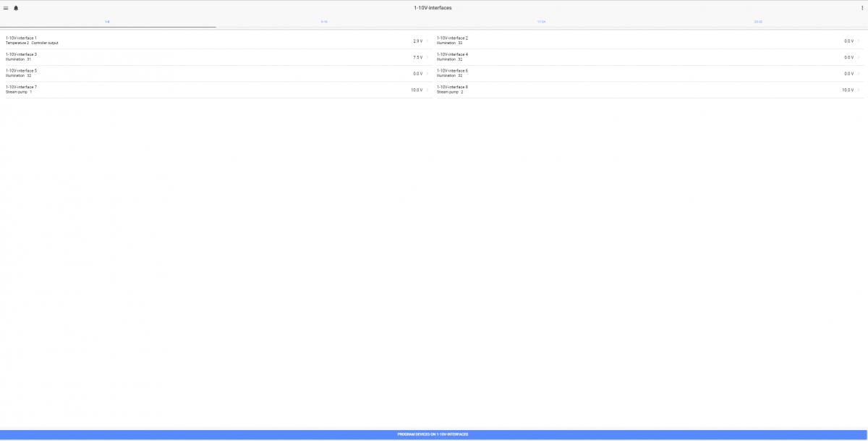Expand the chevron of 1-10V-interface 6
The width and height of the screenshot is (868, 441).
[859, 73]
